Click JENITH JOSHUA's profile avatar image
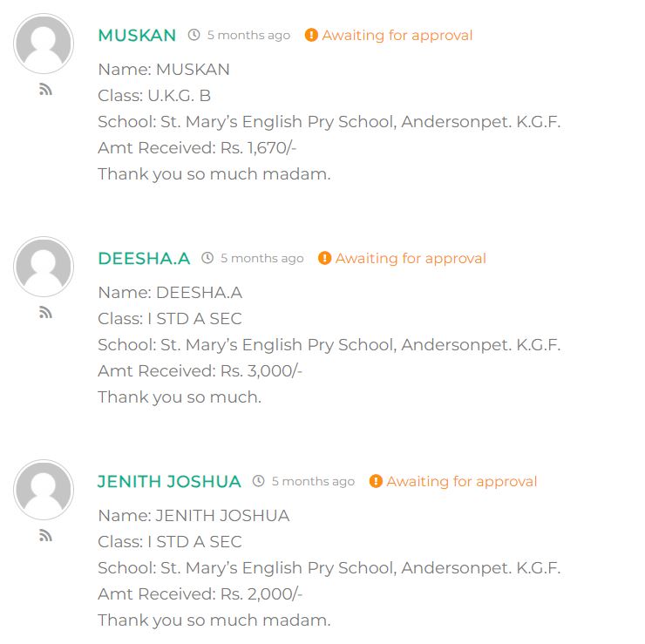 tap(44, 490)
